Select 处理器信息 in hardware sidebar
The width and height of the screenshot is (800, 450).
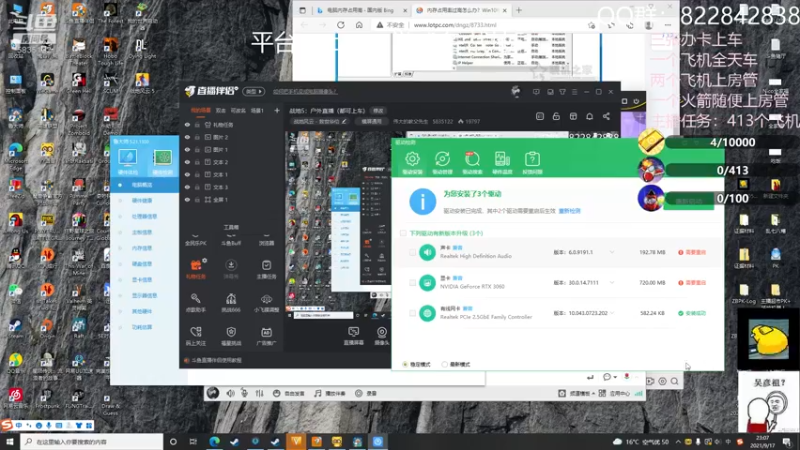pos(145,216)
